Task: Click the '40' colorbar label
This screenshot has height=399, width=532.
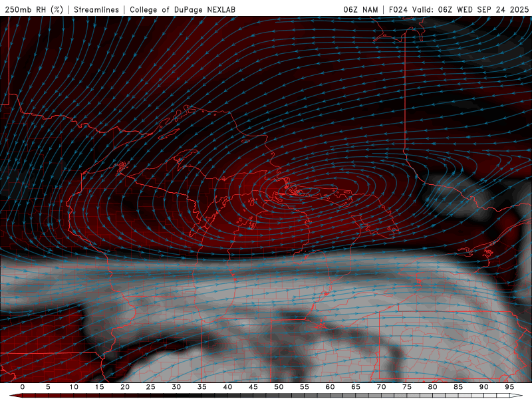Action: tap(227, 387)
